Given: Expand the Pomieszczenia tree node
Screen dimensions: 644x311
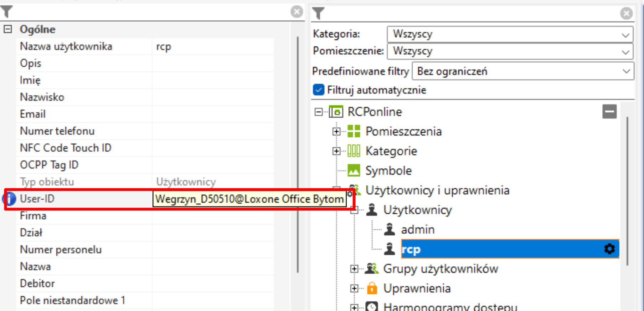Looking at the screenshot, I should [x=336, y=132].
